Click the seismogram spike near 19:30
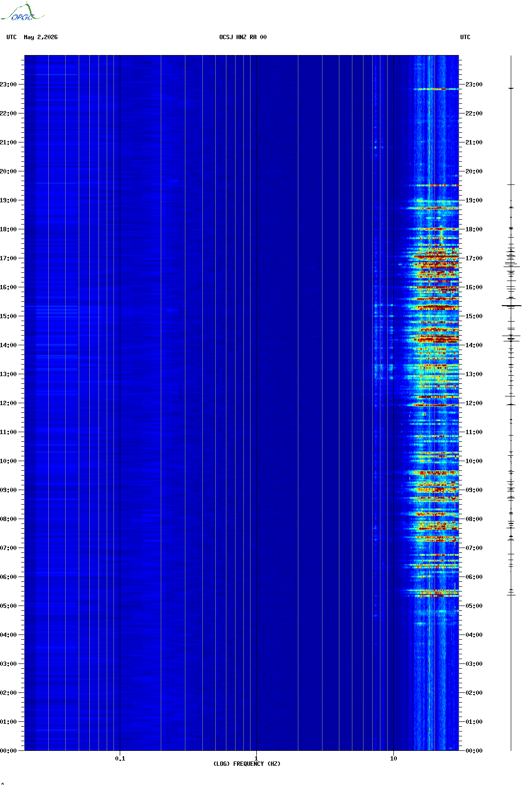The image size is (532, 789). coord(511,184)
